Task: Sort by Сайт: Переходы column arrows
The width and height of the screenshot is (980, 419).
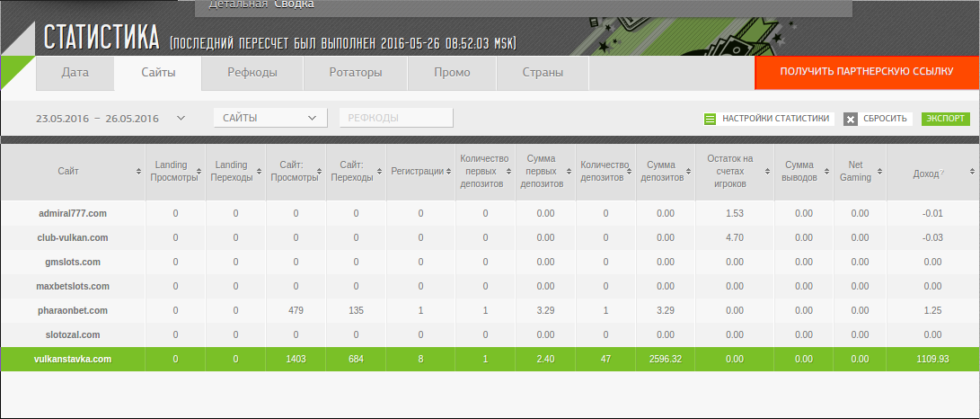Action: [x=379, y=172]
